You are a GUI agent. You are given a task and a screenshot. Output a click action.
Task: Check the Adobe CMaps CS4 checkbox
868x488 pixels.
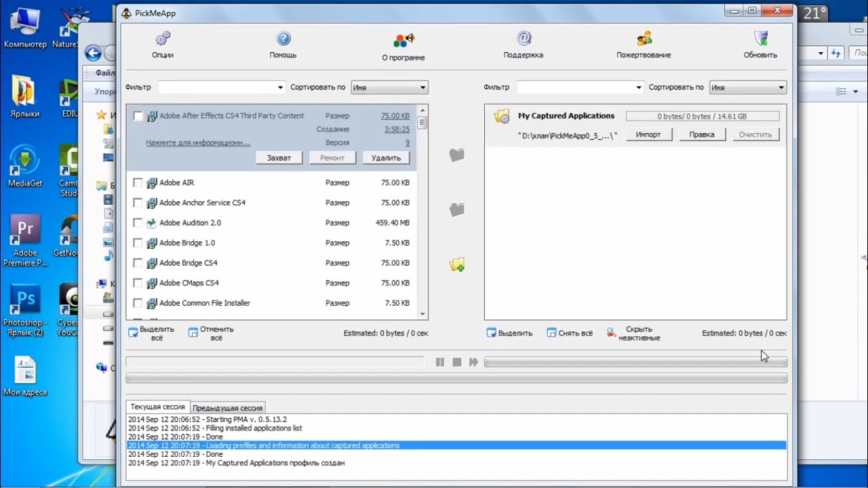138,283
